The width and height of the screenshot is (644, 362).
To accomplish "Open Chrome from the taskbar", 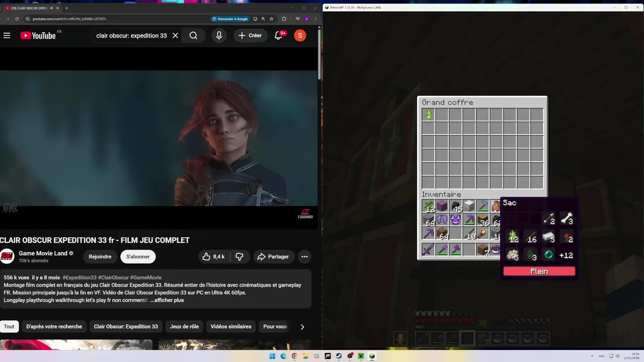I will (x=294, y=356).
